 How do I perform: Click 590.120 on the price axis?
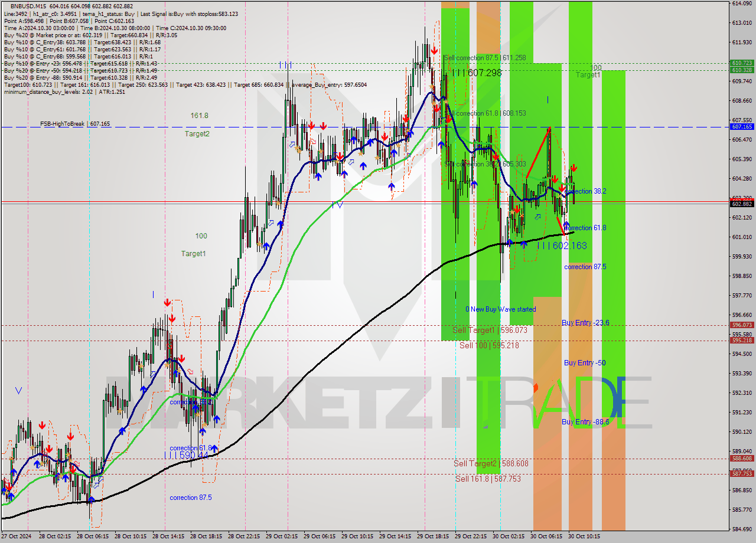pyautogui.click(x=741, y=431)
